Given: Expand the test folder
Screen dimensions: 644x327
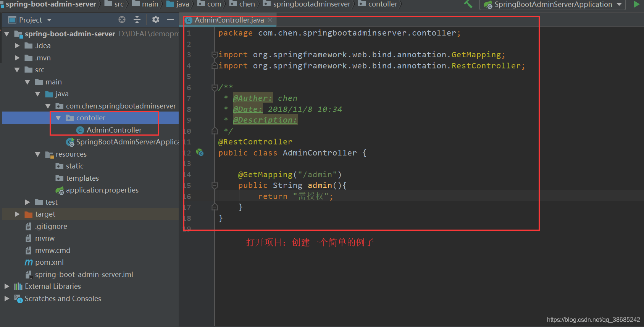Looking at the screenshot, I should 27,202.
